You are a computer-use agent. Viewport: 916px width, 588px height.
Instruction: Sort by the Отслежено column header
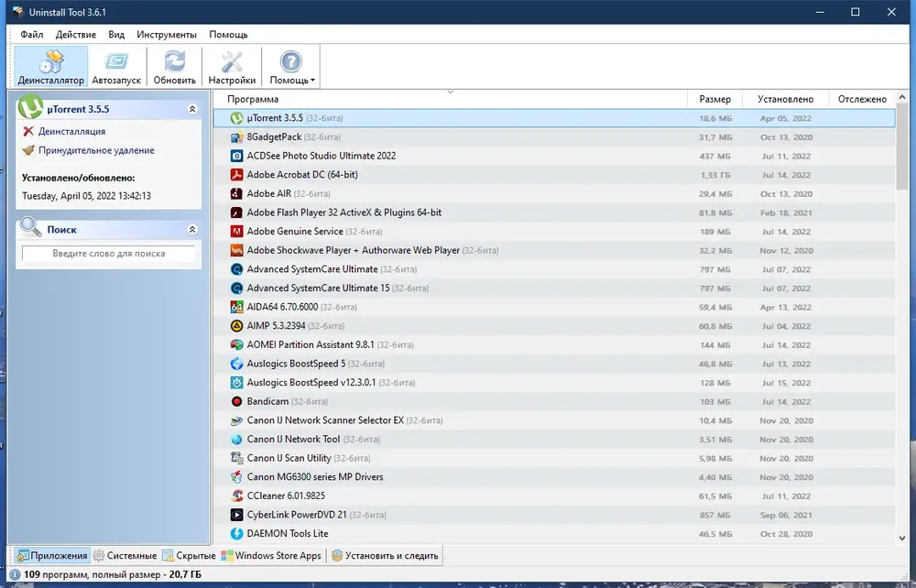(x=862, y=99)
